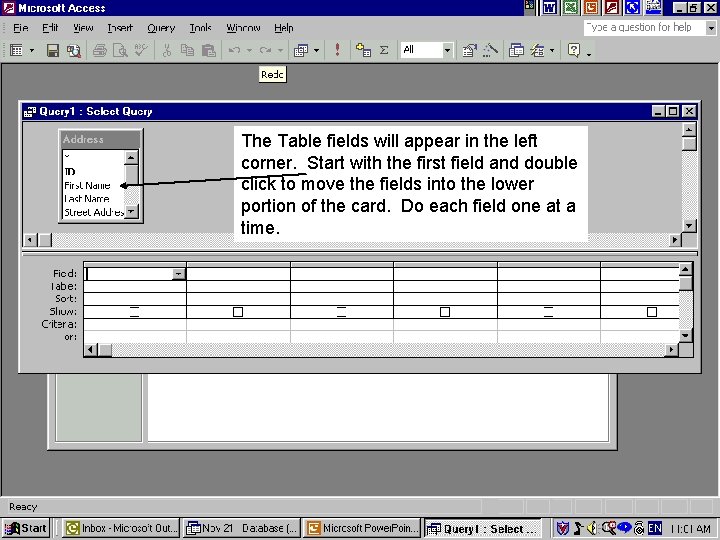Viewport: 720px width, 540px height.
Task: Open the Window menu
Action: [243, 28]
